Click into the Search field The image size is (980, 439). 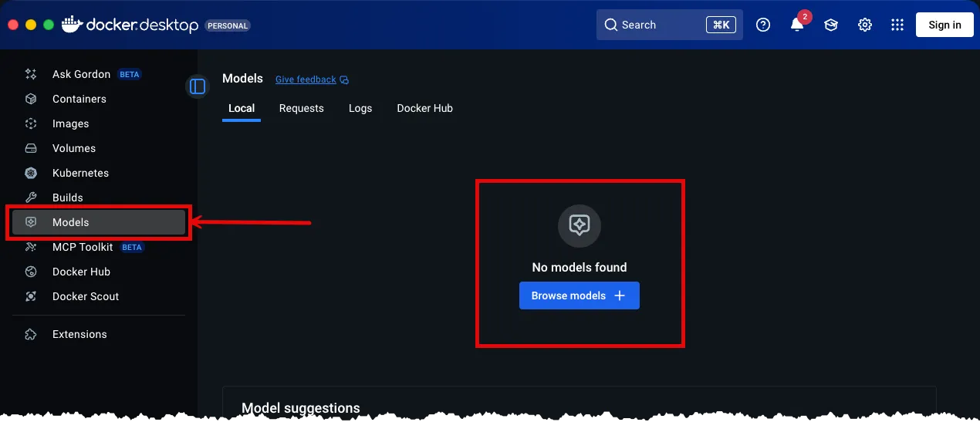[670, 25]
